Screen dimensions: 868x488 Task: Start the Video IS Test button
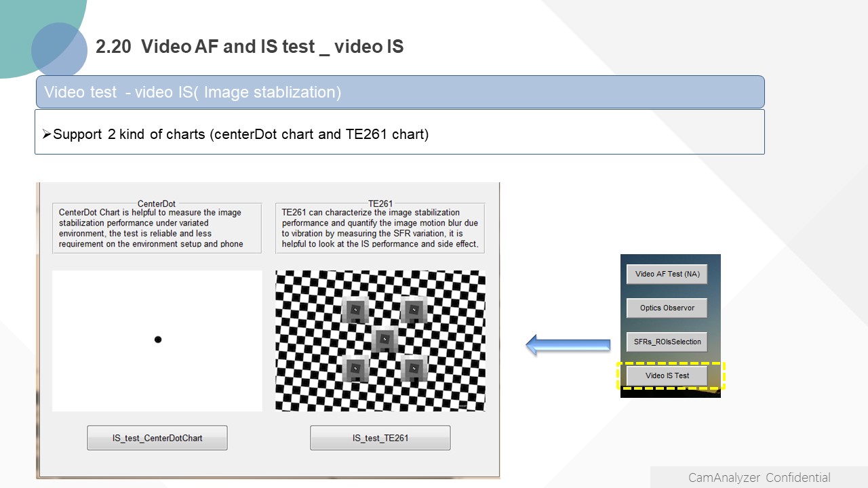click(667, 375)
